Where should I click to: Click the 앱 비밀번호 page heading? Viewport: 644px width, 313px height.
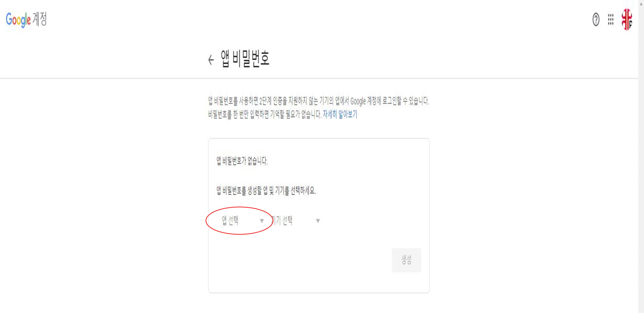coord(245,59)
